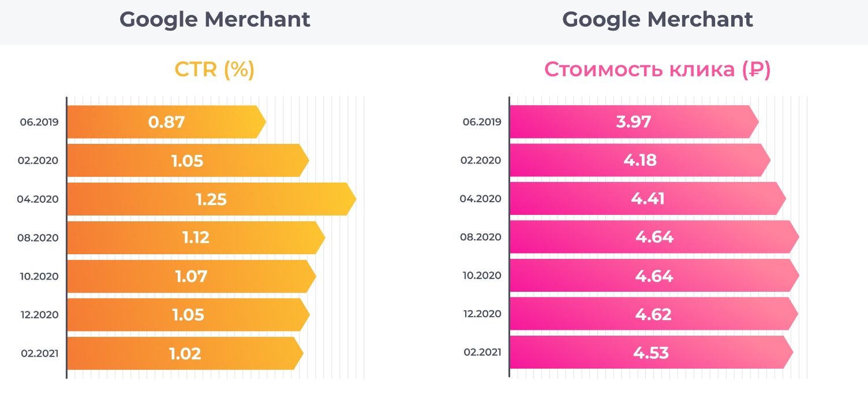Select the CTR bar for 12.2020
This screenshot has width=868, height=416.
click(x=188, y=315)
